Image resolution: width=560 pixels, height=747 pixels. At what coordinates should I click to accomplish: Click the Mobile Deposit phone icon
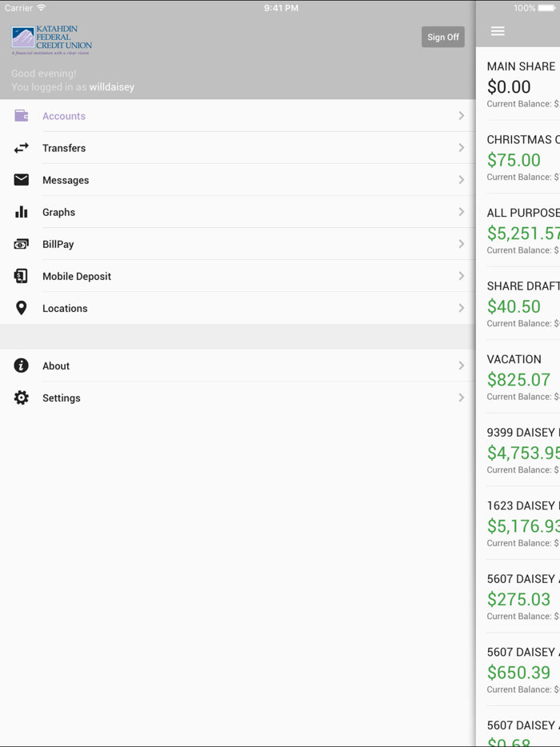[x=22, y=276]
